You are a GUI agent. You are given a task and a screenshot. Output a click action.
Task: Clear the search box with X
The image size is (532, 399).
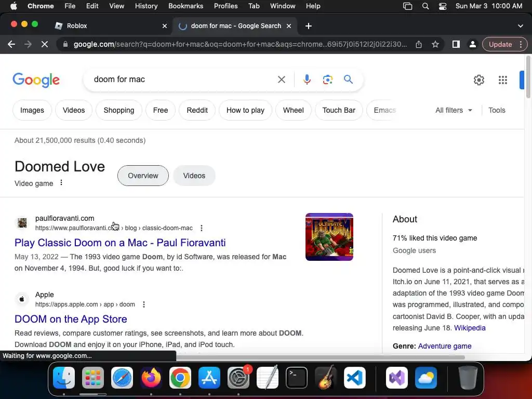(281, 79)
